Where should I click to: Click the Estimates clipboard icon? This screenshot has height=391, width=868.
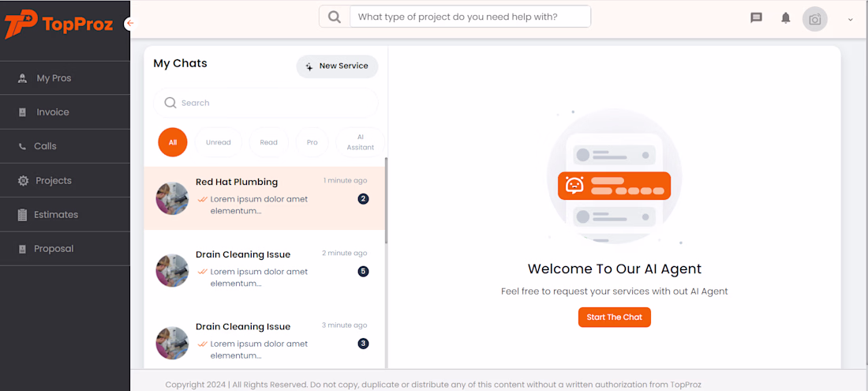(22, 215)
